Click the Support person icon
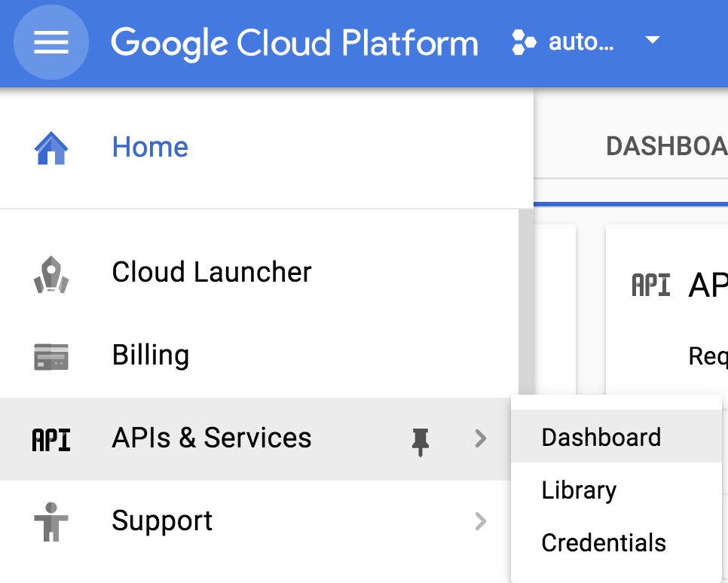 [x=51, y=522]
